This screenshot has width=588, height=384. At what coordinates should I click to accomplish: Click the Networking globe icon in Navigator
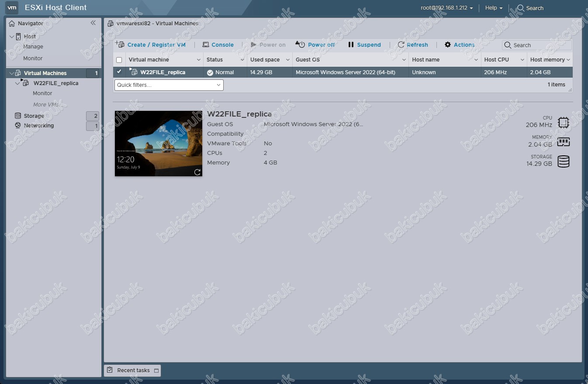[18, 125]
